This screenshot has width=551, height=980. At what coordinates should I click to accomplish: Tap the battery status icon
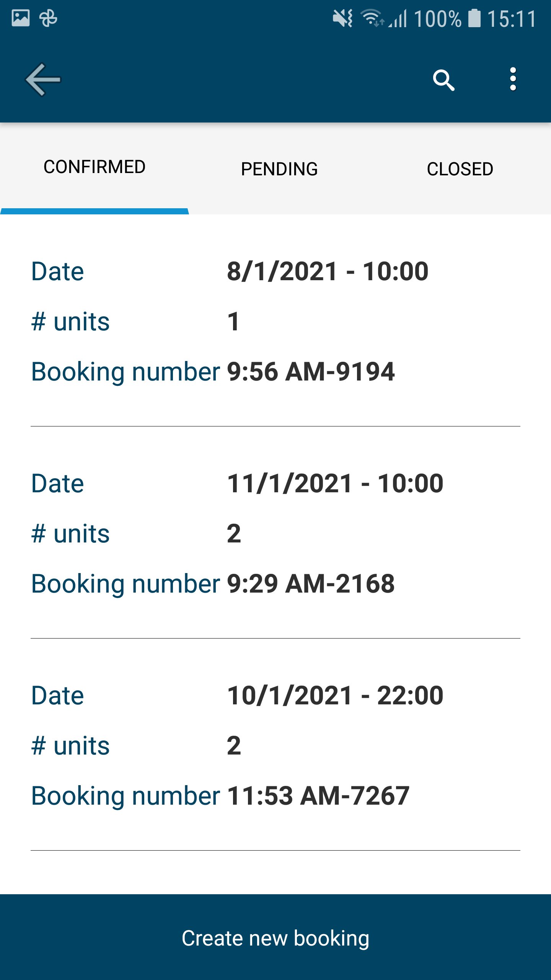474,18
